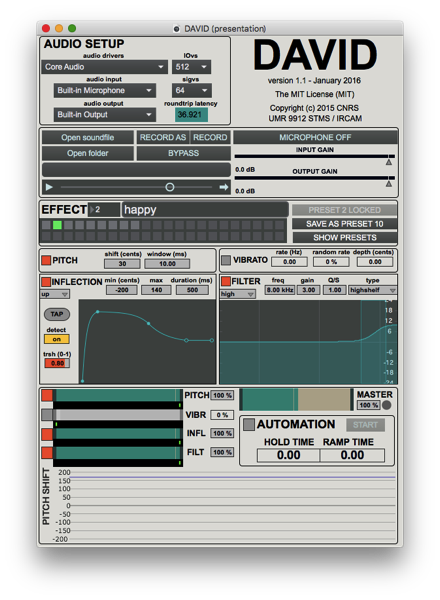Toggle the red square beside INFL mix bar
Viewport: 440px width, 600px height.
coord(47,434)
